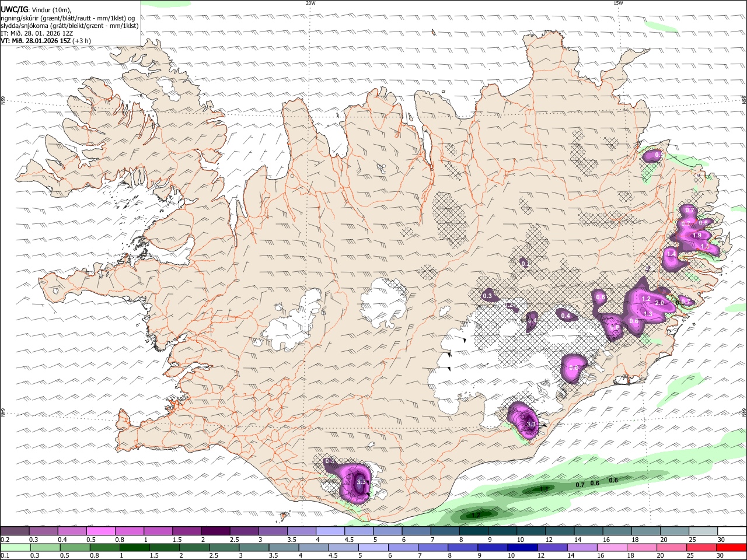Screen dimensions: 747x560
Task: Click upper scale swatch starting at 0.2
Action: tap(15, 531)
